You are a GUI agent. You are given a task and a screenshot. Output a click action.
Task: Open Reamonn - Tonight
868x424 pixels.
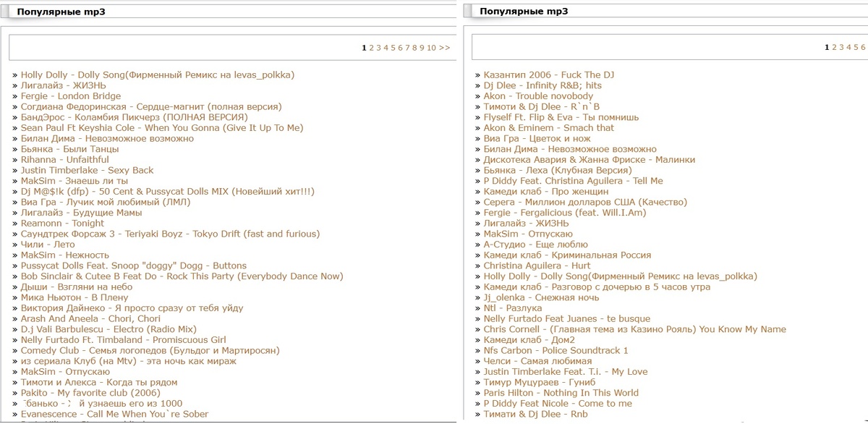pos(63,224)
